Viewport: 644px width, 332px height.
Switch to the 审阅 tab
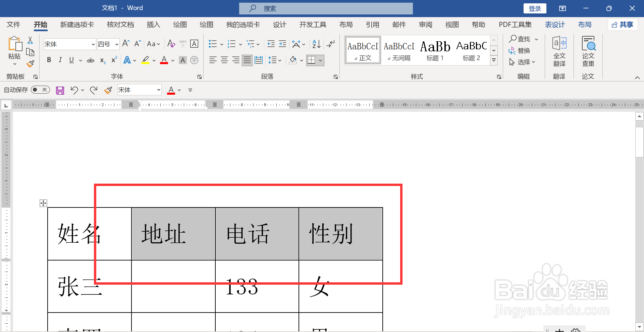(x=425, y=25)
